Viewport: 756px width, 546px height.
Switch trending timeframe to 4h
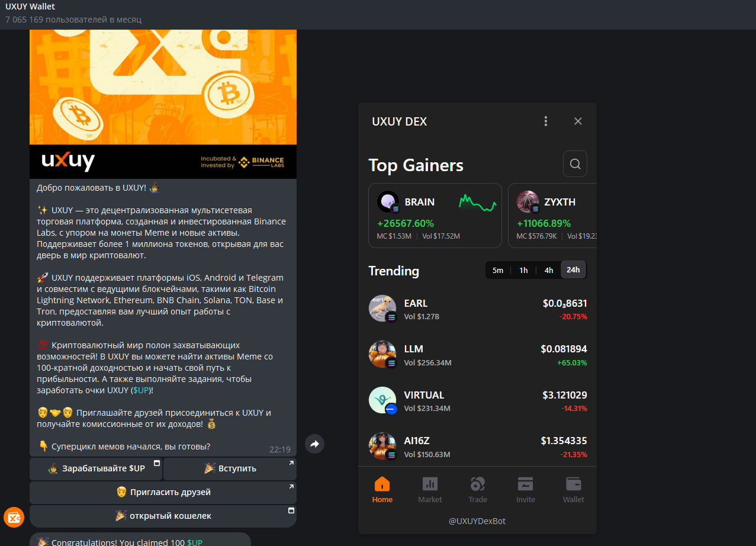coord(549,270)
